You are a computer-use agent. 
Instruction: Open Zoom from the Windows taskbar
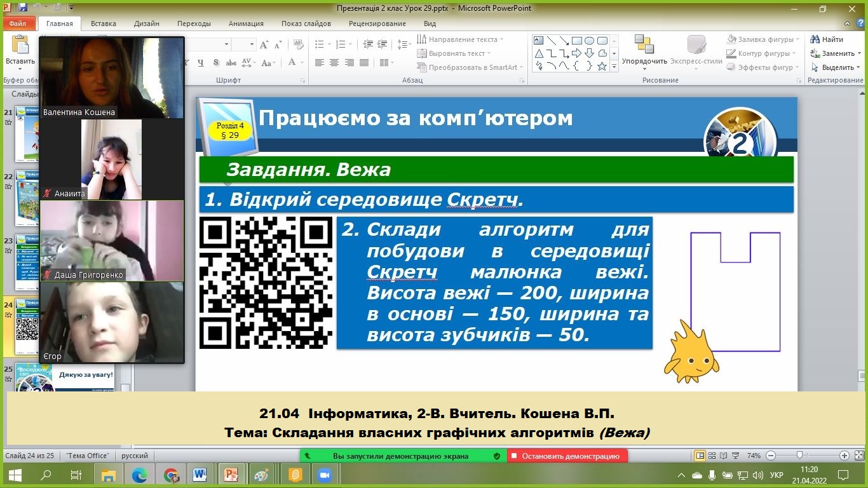click(x=325, y=475)
